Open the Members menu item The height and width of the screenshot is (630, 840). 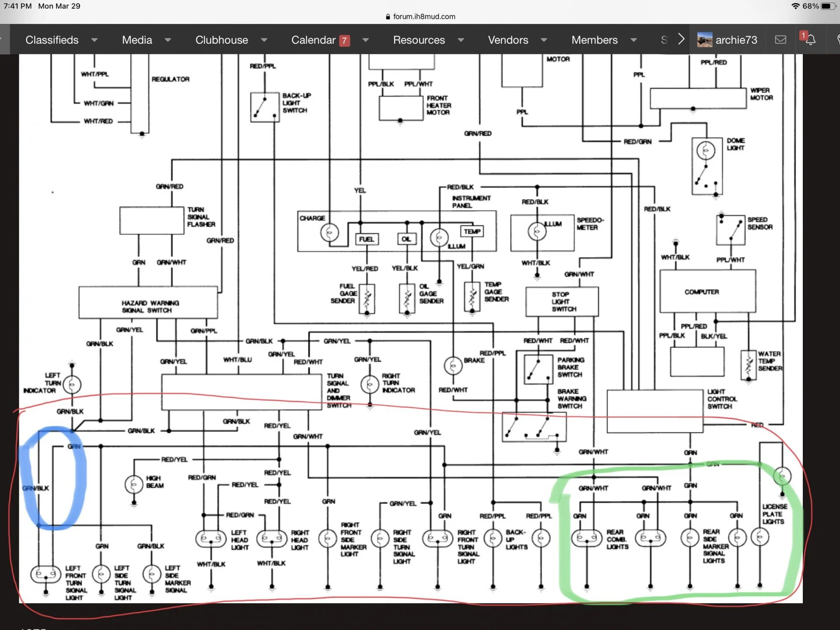tap(595, 40)
